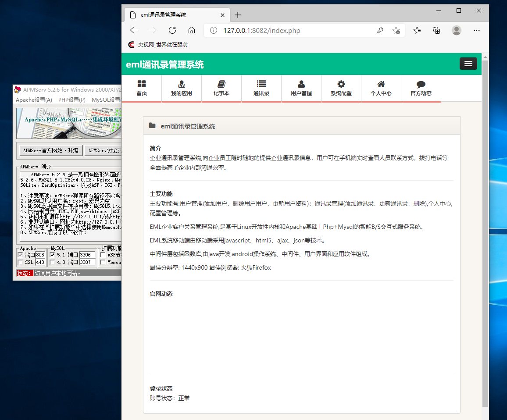Image resolution: width=507 pixels, height=420 pixels.
Task: Click scrollbar up arrow on page
Action: click(x=485, y=57)
